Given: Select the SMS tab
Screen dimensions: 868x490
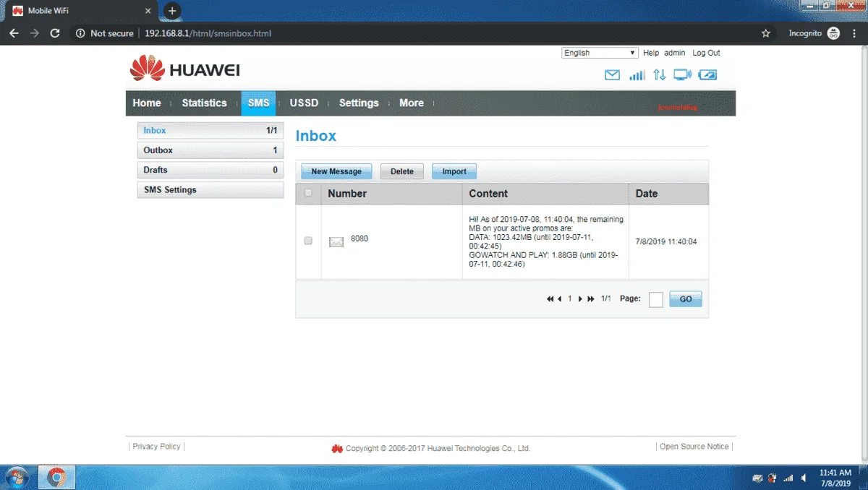Looking at the screenshot, I should [x=258, y=103].
